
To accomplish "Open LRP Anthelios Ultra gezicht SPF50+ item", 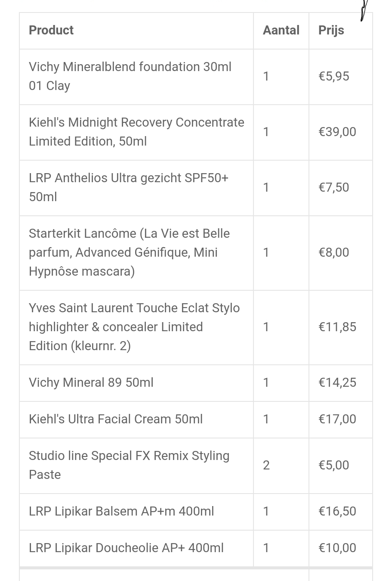I will click(x=129, y=187).
